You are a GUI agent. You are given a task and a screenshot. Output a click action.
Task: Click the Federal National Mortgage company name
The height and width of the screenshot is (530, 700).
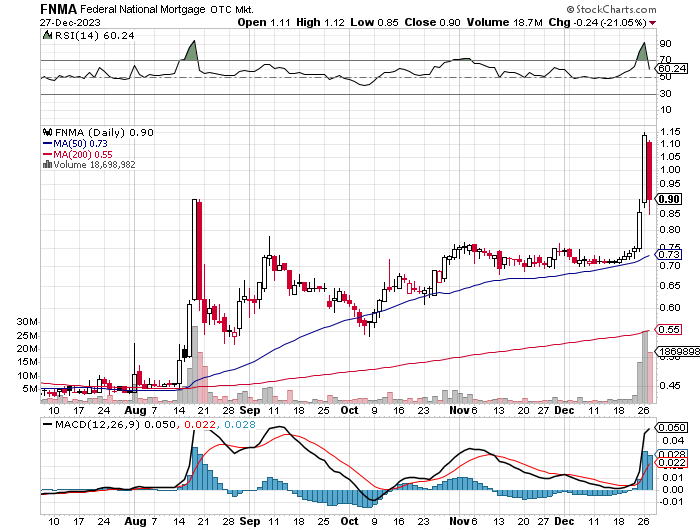pos(143,9)
